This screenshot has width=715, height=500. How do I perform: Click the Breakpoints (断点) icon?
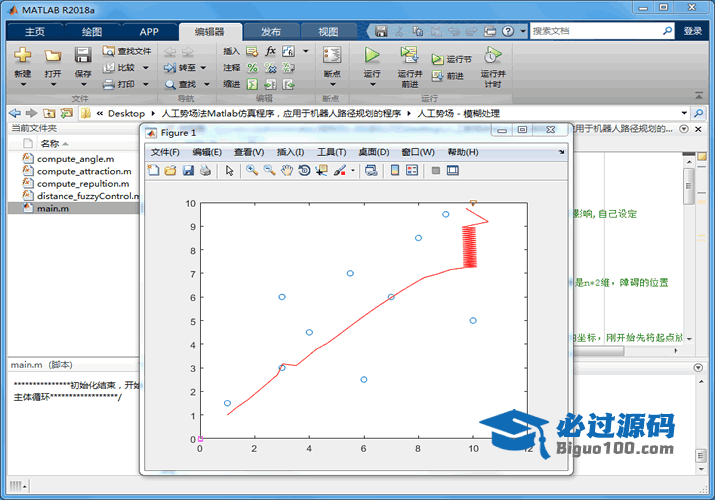coord(332,55)
